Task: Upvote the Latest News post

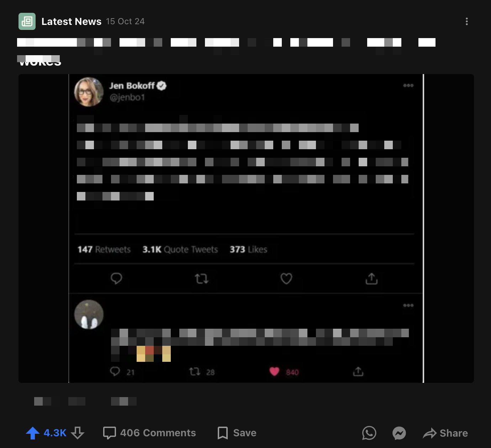Action: coord(33,433)
